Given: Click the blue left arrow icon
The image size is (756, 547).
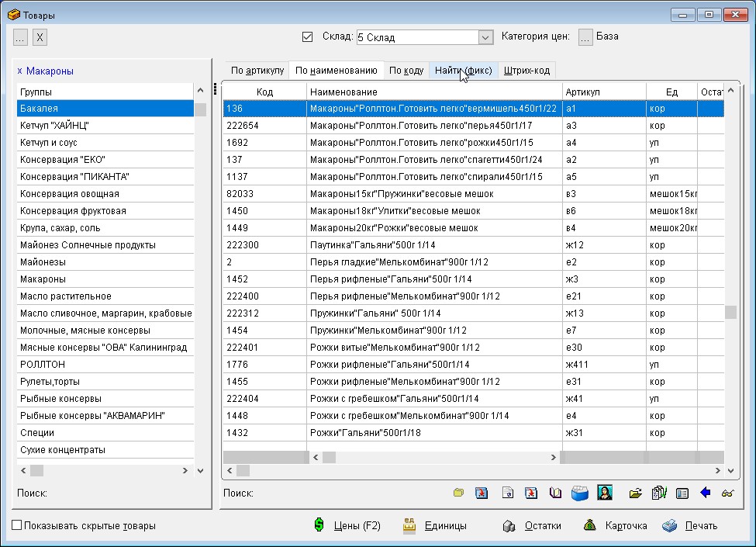Looking at the screenshot, I should click(x=705, y=493).
